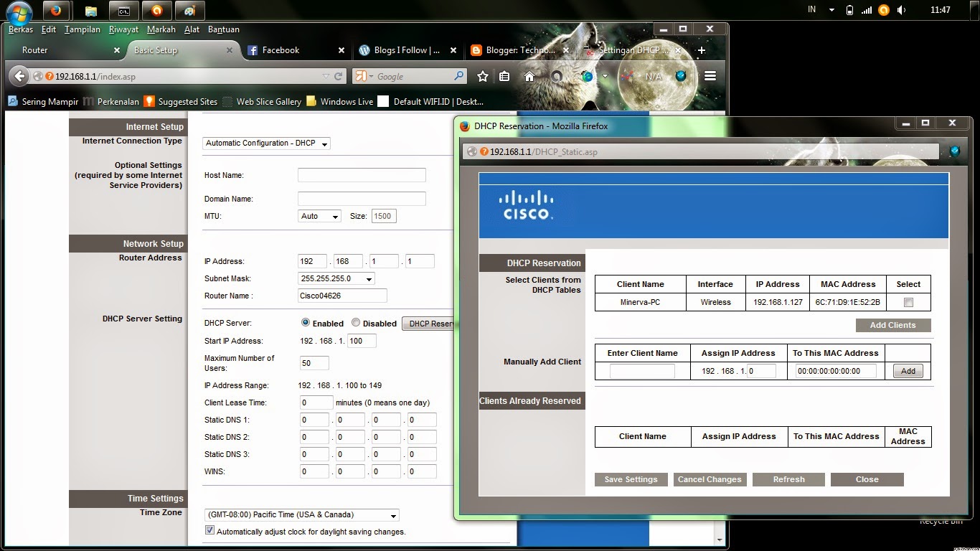Bookmark this page with the star icon
Screen dimensions: 980x551
tap(483, 76)
